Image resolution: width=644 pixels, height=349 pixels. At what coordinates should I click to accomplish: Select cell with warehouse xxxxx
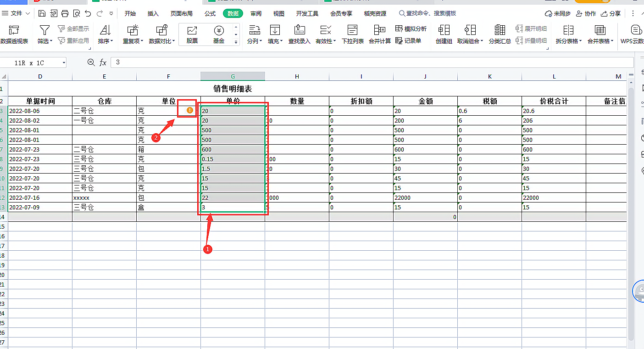[x=104, y=197]
